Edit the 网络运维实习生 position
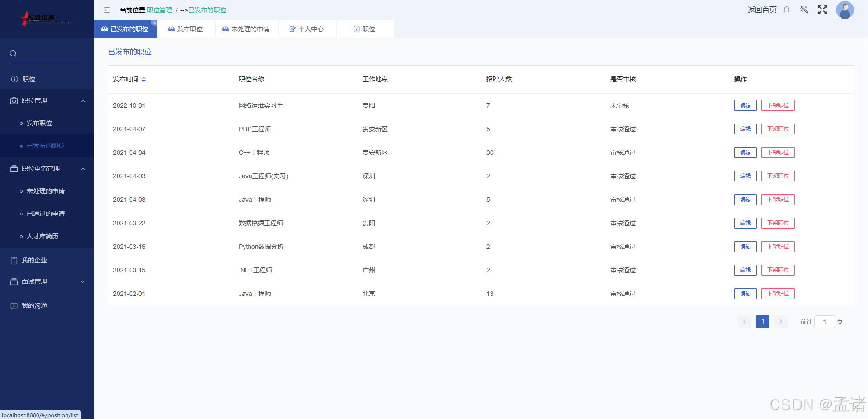 point(745,105)
